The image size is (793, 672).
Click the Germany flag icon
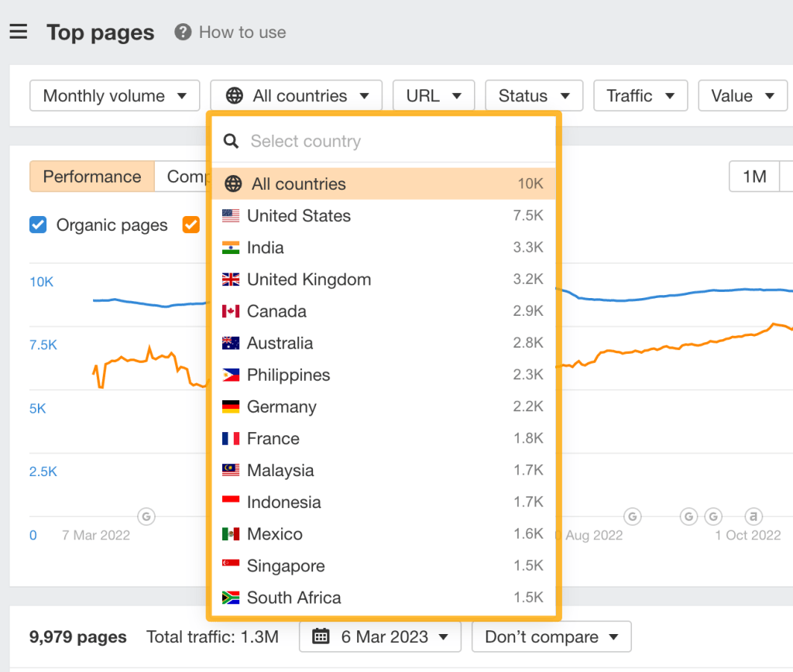tap(230, 406)
